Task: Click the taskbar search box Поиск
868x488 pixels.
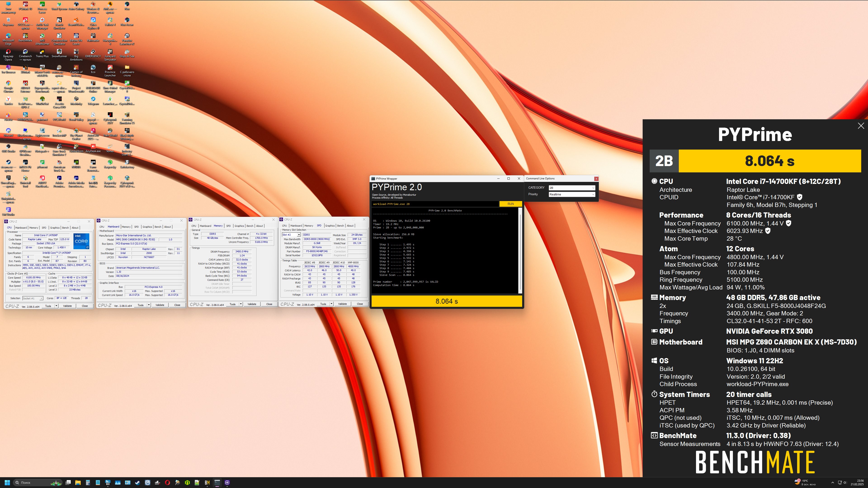Action: (x=37, y=482)
